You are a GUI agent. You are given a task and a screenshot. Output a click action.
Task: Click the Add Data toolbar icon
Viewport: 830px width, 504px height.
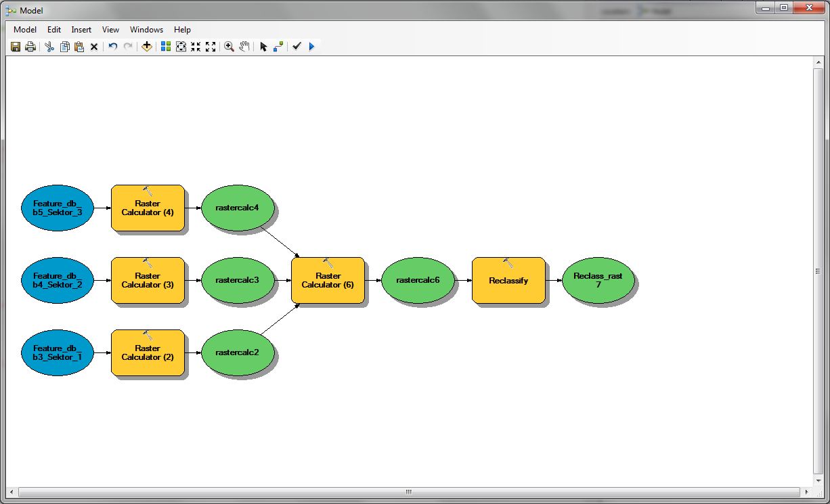tap(146, 47)
